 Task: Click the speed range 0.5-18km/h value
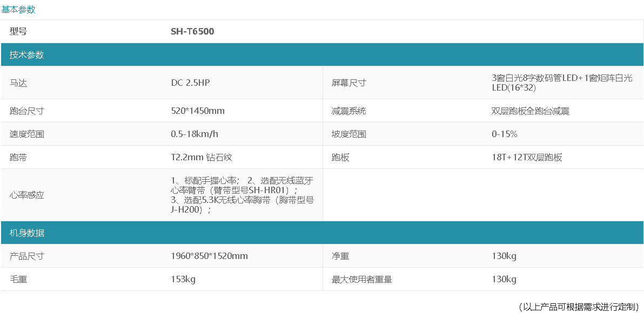pyautogui.click(x=194, y=134)
